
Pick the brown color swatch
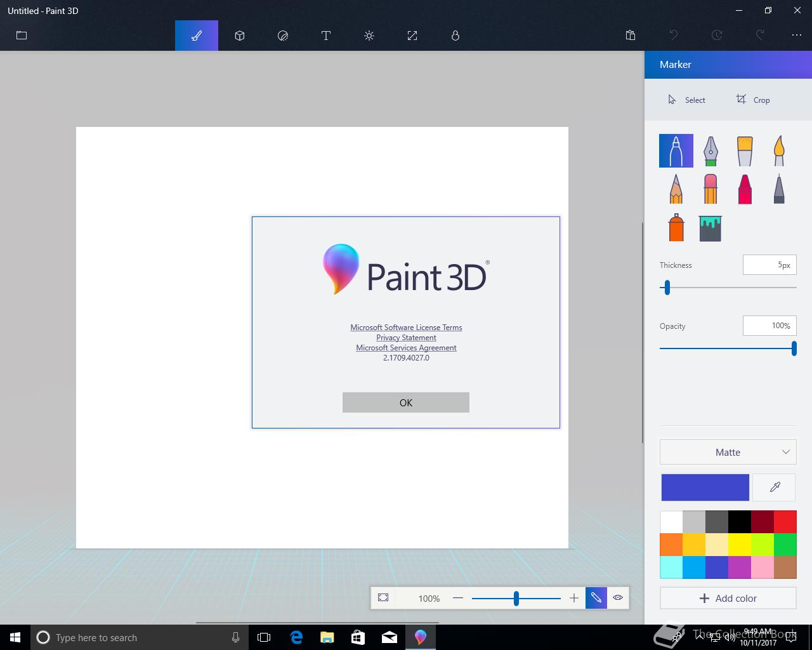785,567
